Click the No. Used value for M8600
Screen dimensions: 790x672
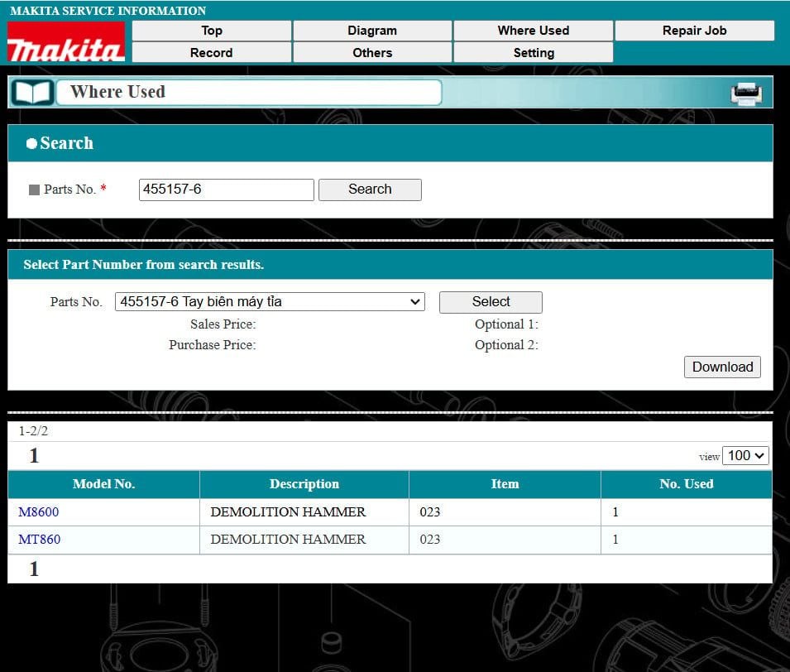(615, 512)
